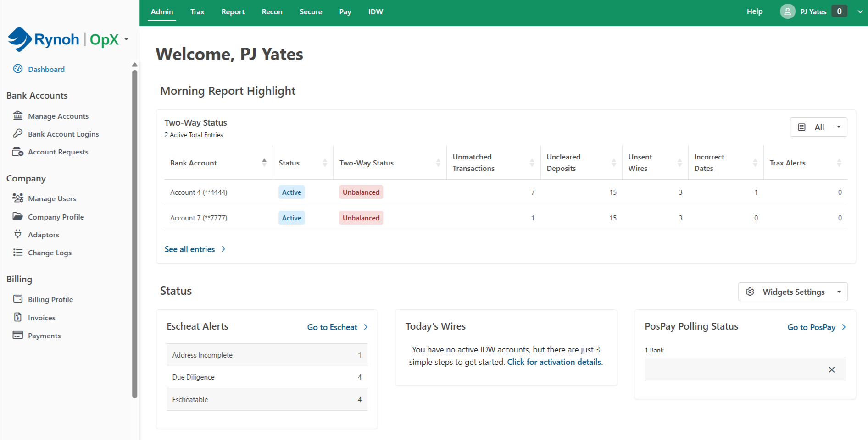Open the Recon tab

coord(272,12)
